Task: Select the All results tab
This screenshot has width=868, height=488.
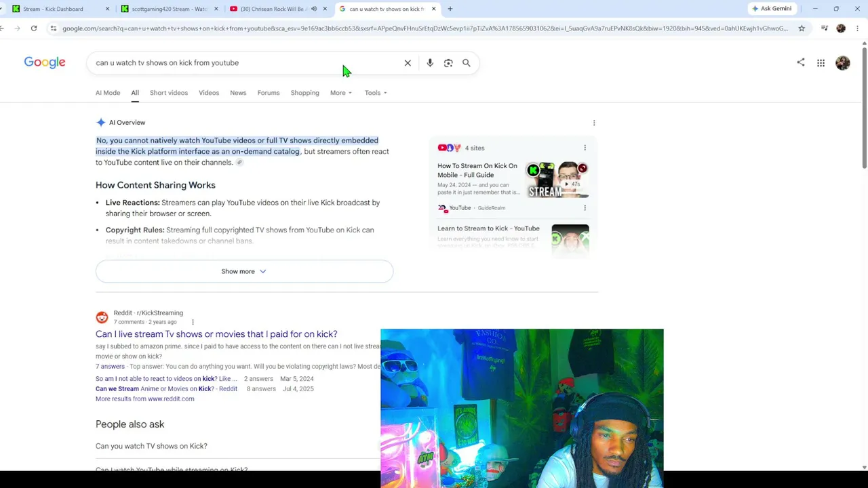Action: click(135, 93)
